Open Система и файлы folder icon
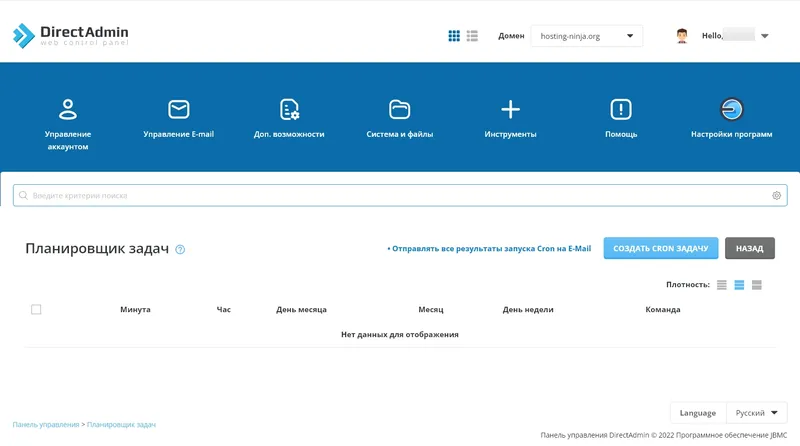The image size is (800, 446). (x=399, y=109)
